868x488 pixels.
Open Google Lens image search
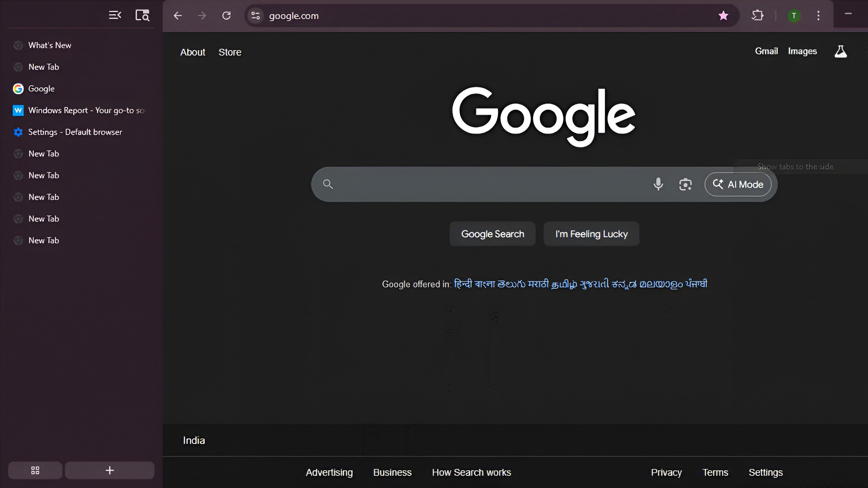(686, 184)
